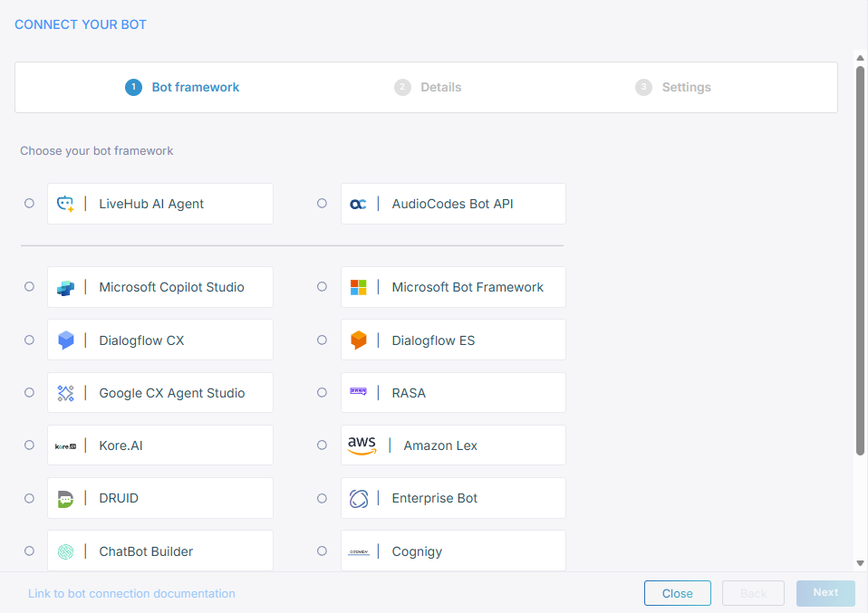Click the 'Choose your bot framework' text

[x=97, y=151]
